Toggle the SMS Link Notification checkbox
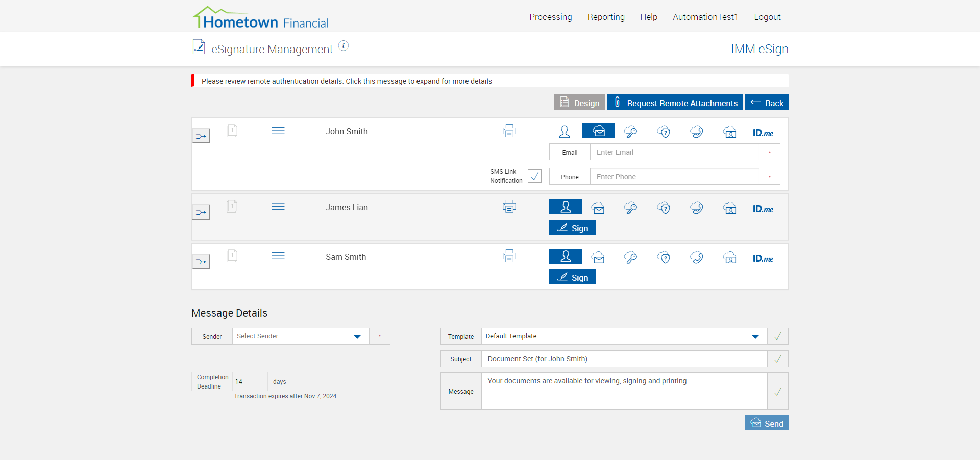The image size is (980, 460). pos(534,176)
